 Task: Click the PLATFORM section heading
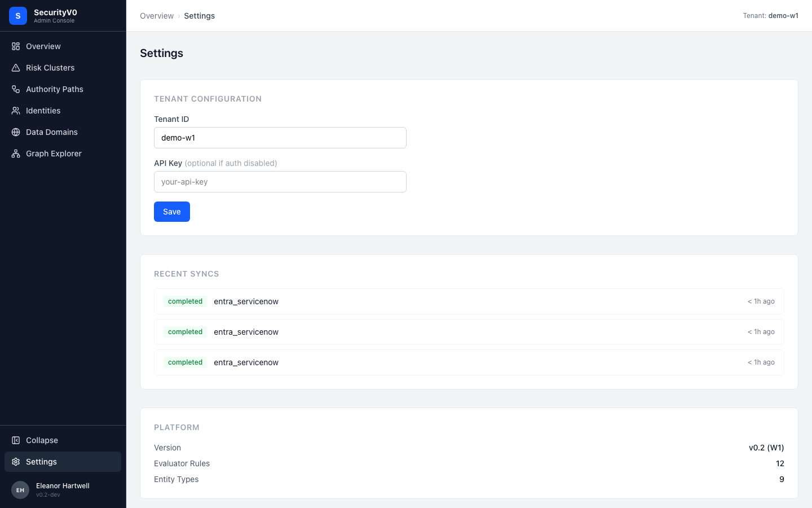(x=176, y=427)
